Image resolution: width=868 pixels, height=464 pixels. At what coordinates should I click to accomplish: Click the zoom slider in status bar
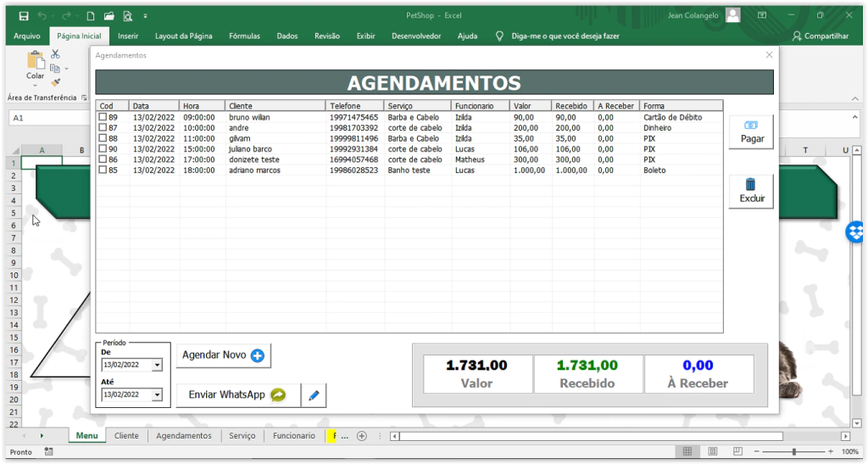click(793, 452)
